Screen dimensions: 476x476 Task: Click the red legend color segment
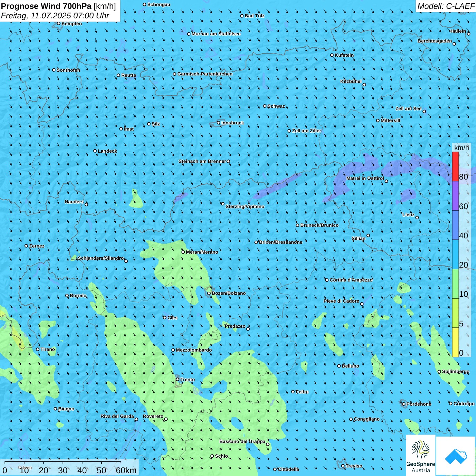coord(455,166)
